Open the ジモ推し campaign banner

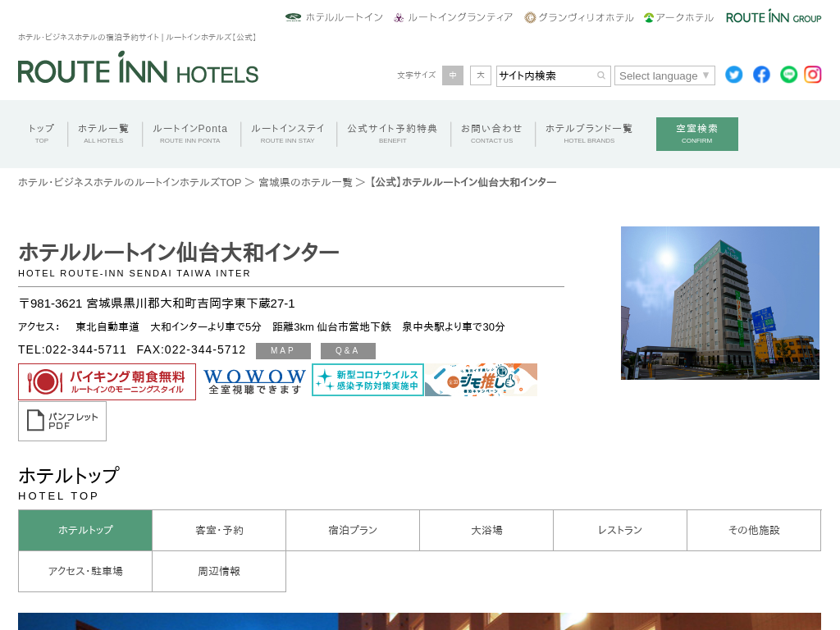coord(481,380)
